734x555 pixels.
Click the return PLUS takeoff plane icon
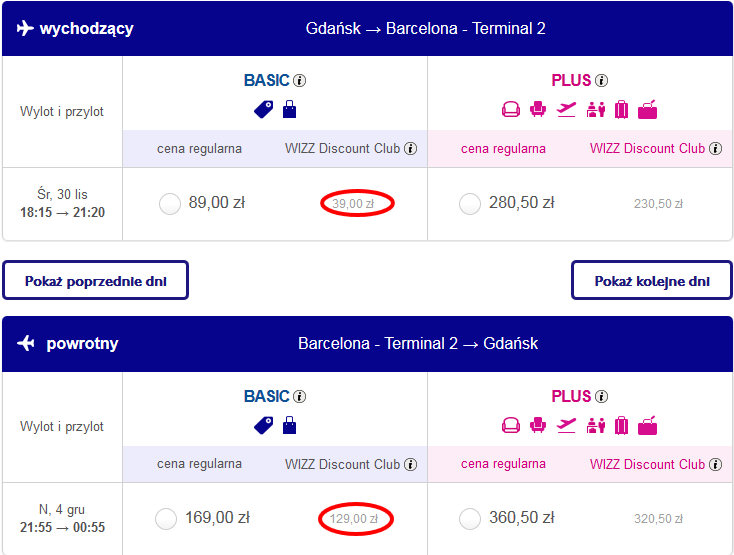click(x=566, y=425)
